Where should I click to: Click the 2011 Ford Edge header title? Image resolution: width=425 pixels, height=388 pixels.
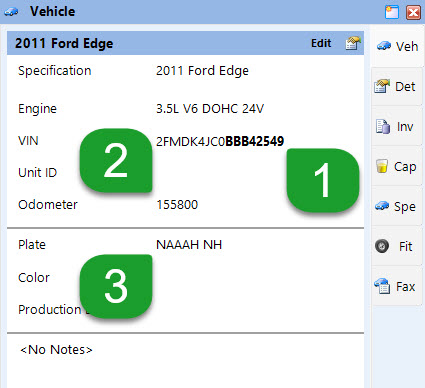click(x=64, y=44)
